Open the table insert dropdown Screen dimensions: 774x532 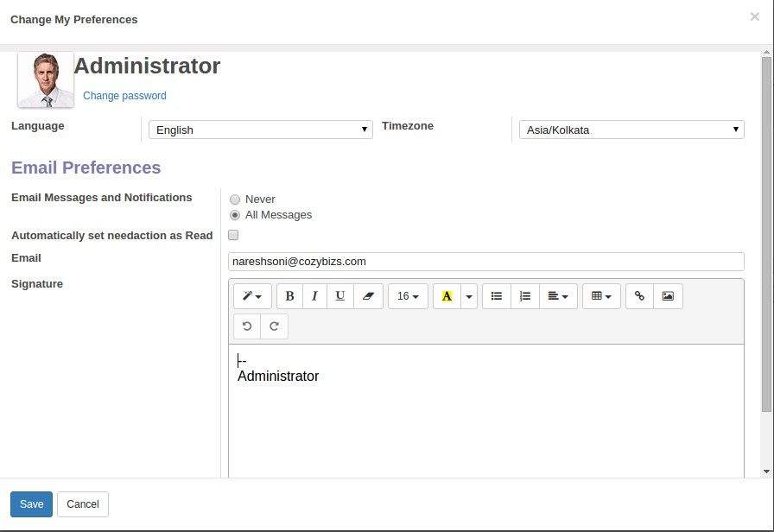[601, 296]
